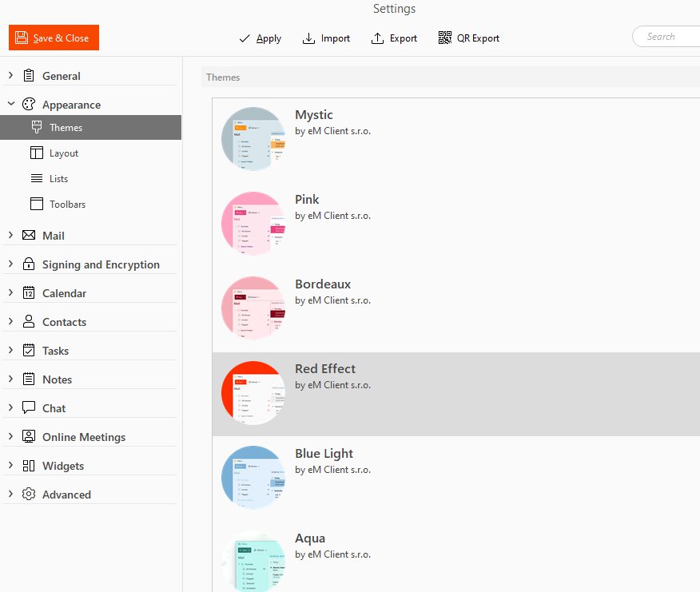Click Apply to confirm settings
This screenshot has width=700, height=592.
coord(261,38)
